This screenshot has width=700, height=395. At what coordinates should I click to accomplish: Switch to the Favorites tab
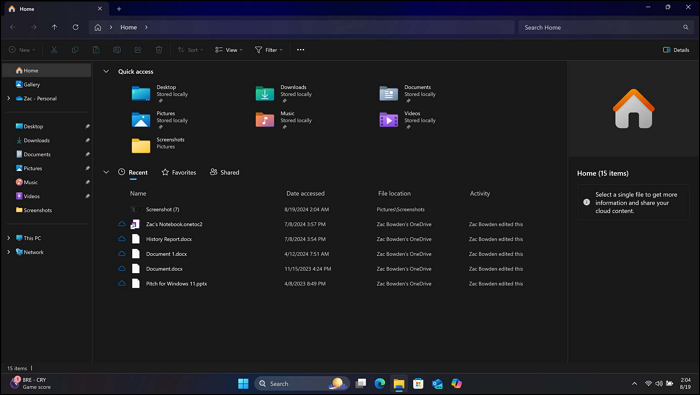[x=179, y=172]
